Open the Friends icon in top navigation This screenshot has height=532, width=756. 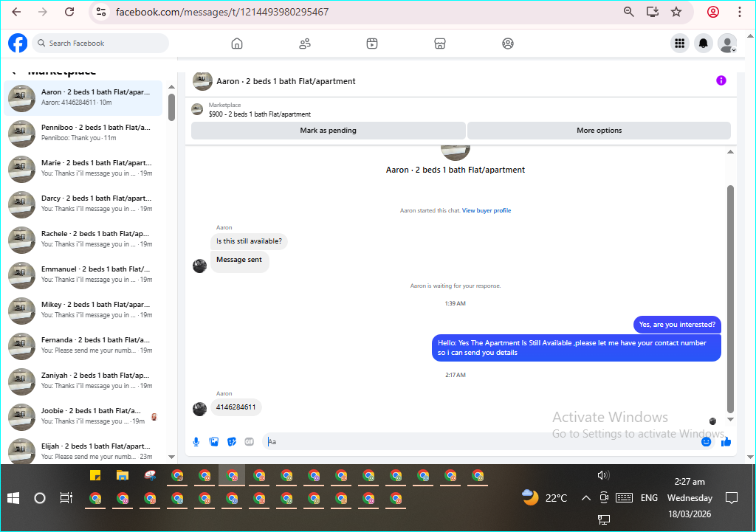[x=305, y=44]
